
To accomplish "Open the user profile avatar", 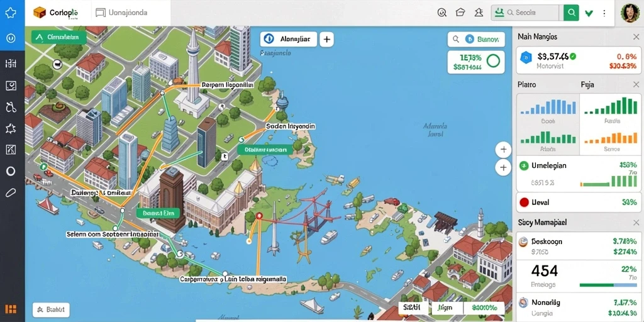I will [x=629, y=13].
